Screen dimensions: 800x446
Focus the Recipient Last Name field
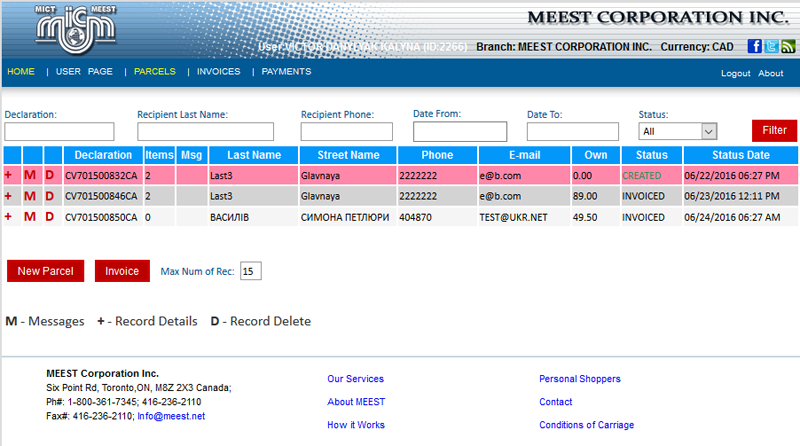coord(205,132)
